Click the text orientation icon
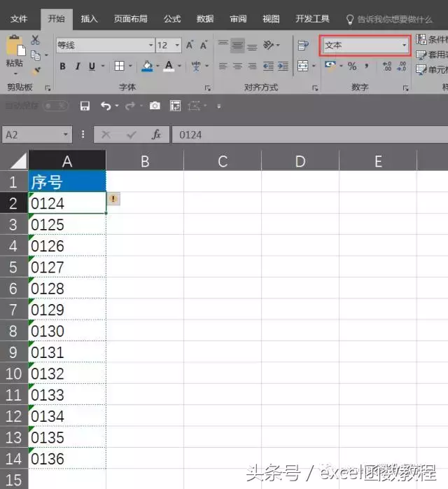The height and width of the screenshot is (489, 448). click(x=268, y=45)
